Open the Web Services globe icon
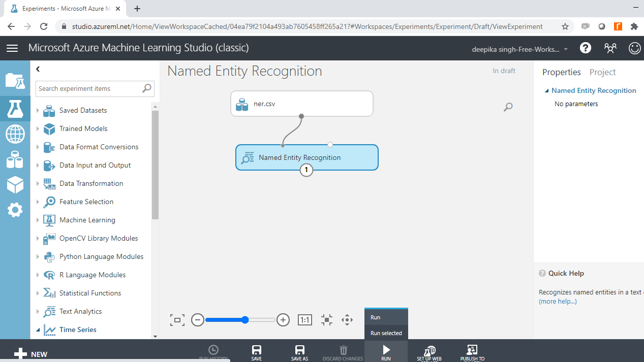This screenshot has width=644, height=362. click(x=15, y=135)
